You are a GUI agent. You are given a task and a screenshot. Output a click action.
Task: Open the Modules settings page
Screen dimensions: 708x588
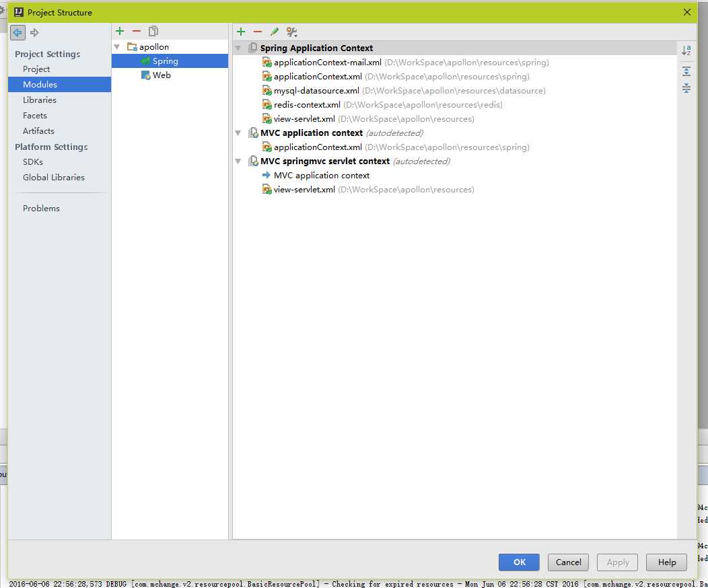click(59, 84)
